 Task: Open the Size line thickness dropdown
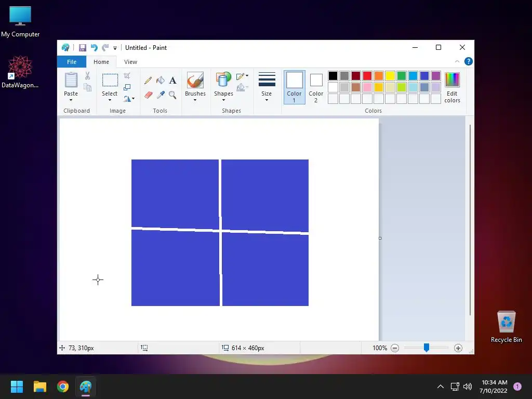pyautogui.click(x=267, y=87)
